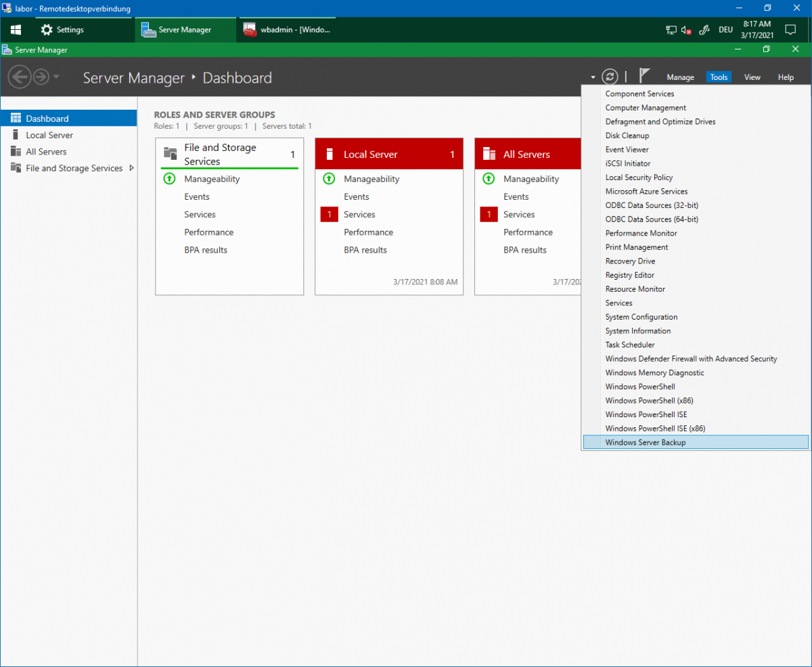Open dropdown arrow left of refresh icon
Image resolution: width=812 pixels, height=667 pixels.
click(593, 78)
